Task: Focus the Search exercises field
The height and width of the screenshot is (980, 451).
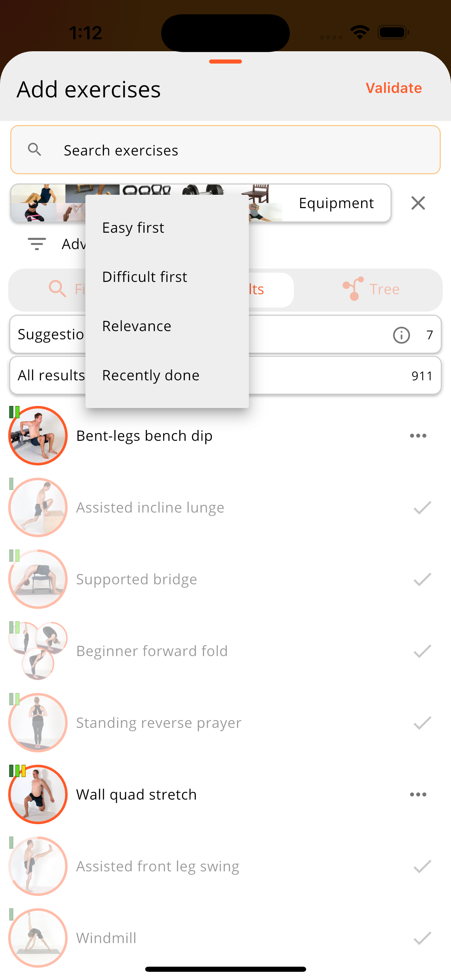Action: click(225, 150)
